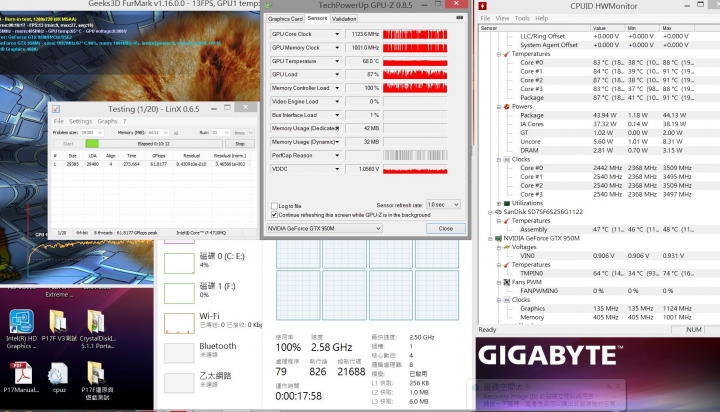Open the Settings menu in LinX
The height and width of the screenshot is (412, 720).
pos(80,121)
